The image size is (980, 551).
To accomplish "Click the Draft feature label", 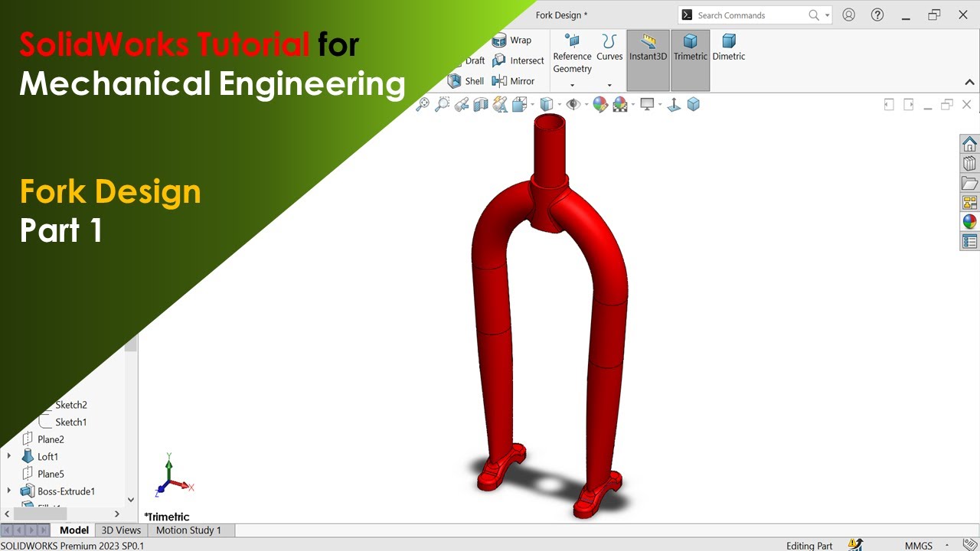I will (475, 60).
